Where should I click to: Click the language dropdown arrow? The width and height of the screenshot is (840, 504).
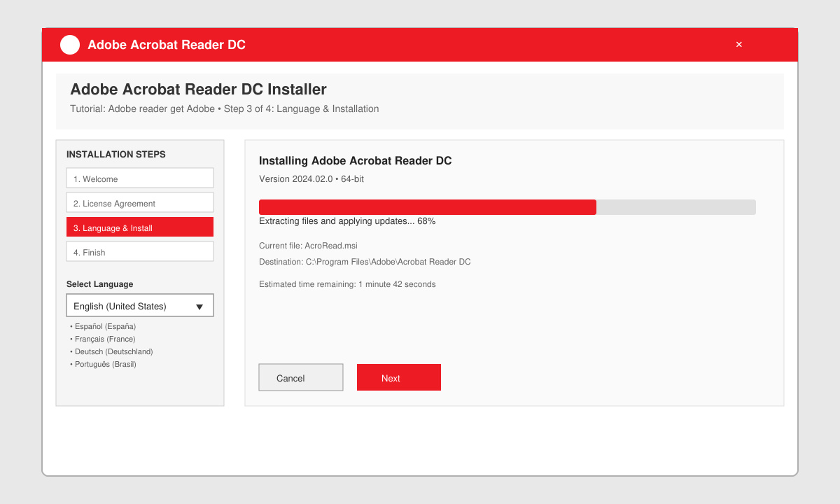pyautogui.click(x=199, y=307)
